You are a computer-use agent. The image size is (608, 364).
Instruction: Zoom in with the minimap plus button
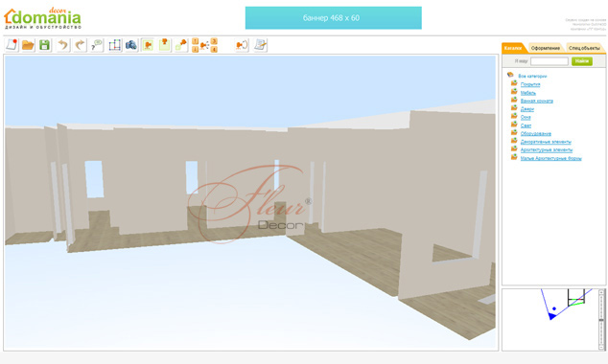(601, 292)
